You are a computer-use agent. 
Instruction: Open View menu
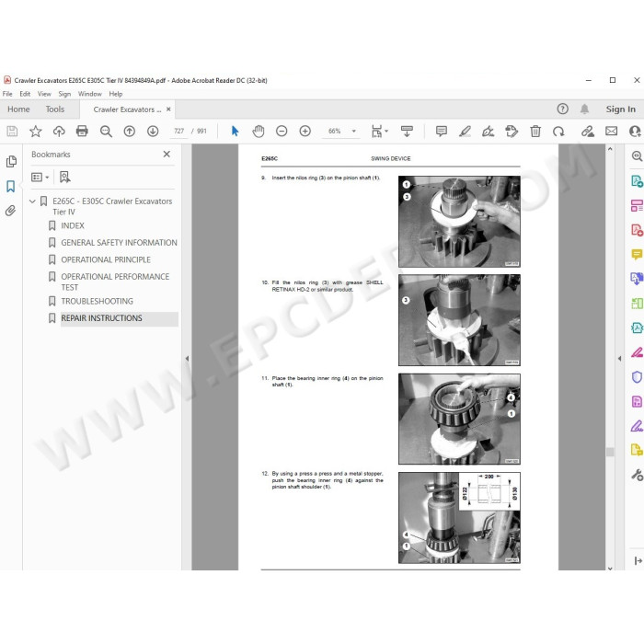point(44,94)
